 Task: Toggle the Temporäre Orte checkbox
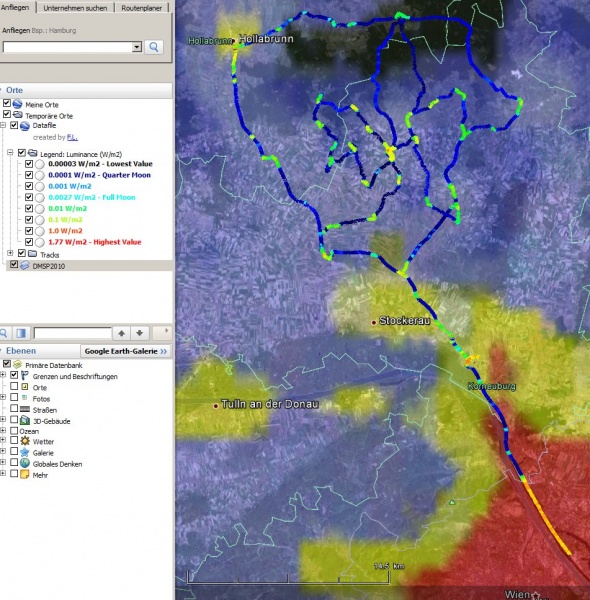pos(7,114)
